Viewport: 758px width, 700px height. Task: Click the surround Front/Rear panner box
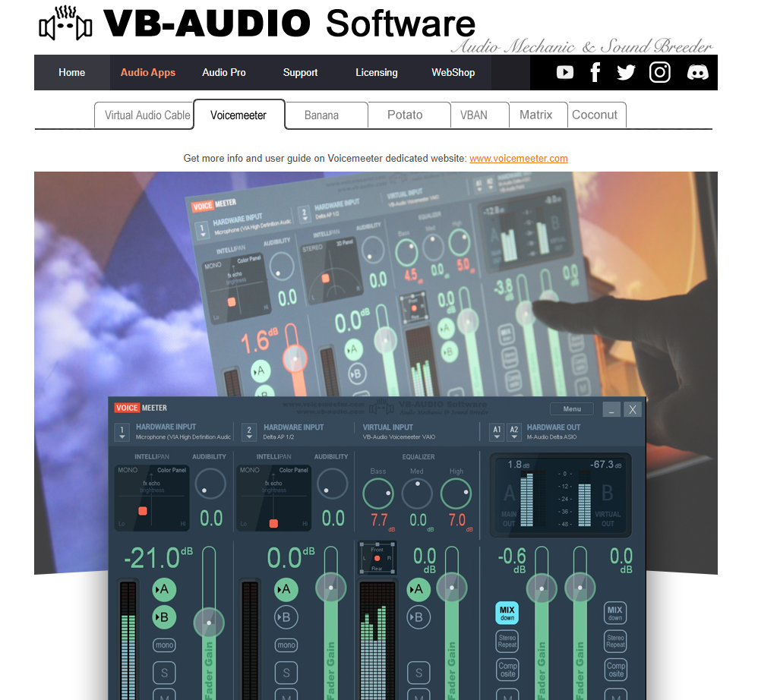[377, 557]
